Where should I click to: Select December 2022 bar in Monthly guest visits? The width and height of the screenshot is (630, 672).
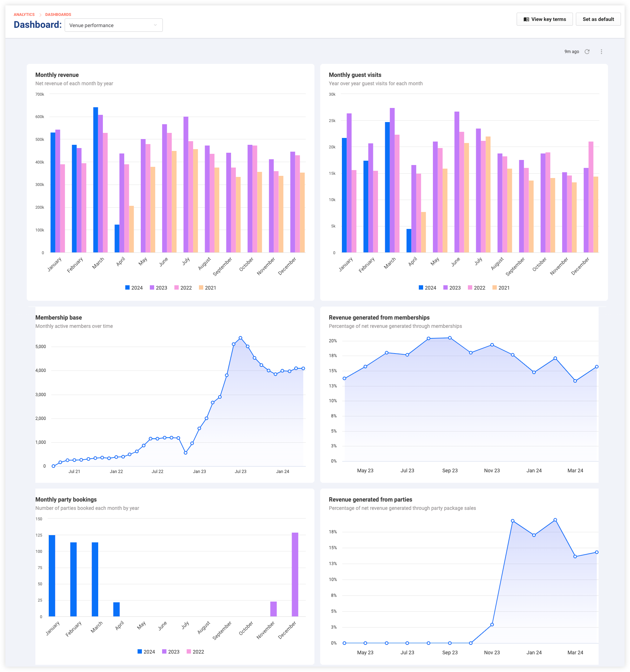(x=591, y=197)
